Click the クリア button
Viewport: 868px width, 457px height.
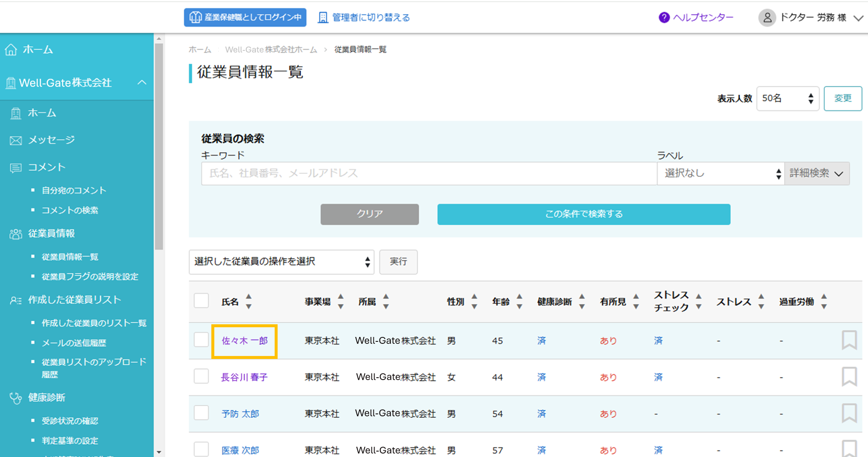click(x=370, y=214)
